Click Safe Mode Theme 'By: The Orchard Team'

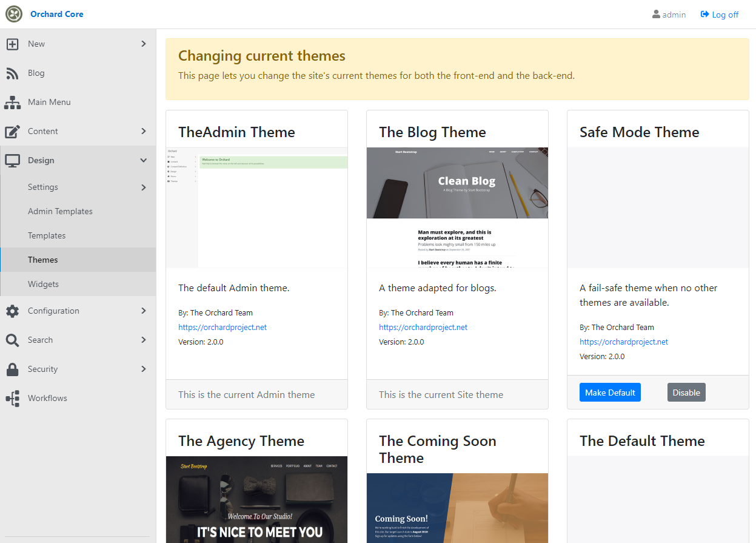click(x=617, y=327)
